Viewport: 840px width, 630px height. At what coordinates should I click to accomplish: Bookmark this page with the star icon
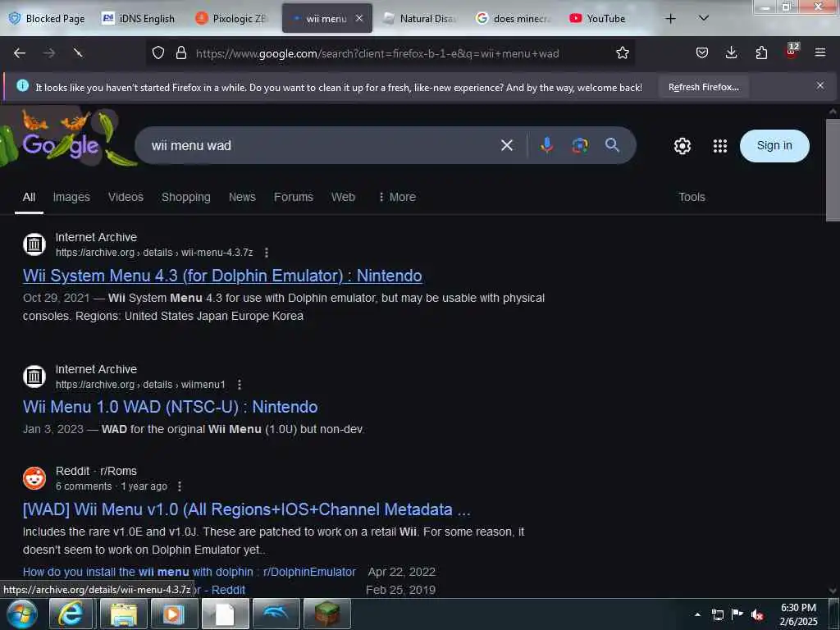(622, 53)
